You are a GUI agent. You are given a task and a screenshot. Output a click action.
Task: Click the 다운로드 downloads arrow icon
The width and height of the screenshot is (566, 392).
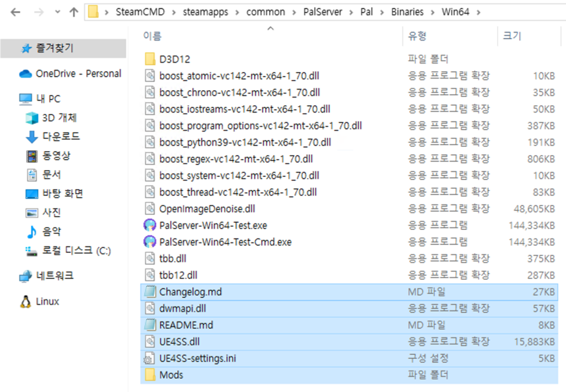32,137
